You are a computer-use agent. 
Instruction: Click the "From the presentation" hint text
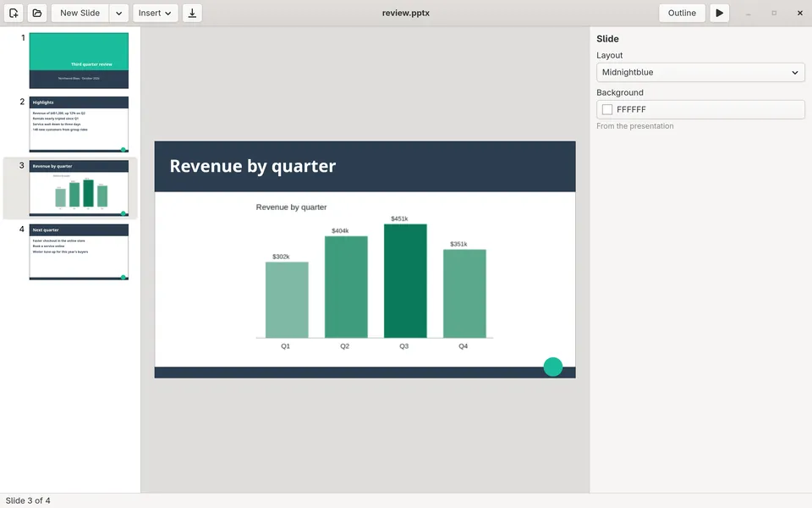tap(635, 126)
